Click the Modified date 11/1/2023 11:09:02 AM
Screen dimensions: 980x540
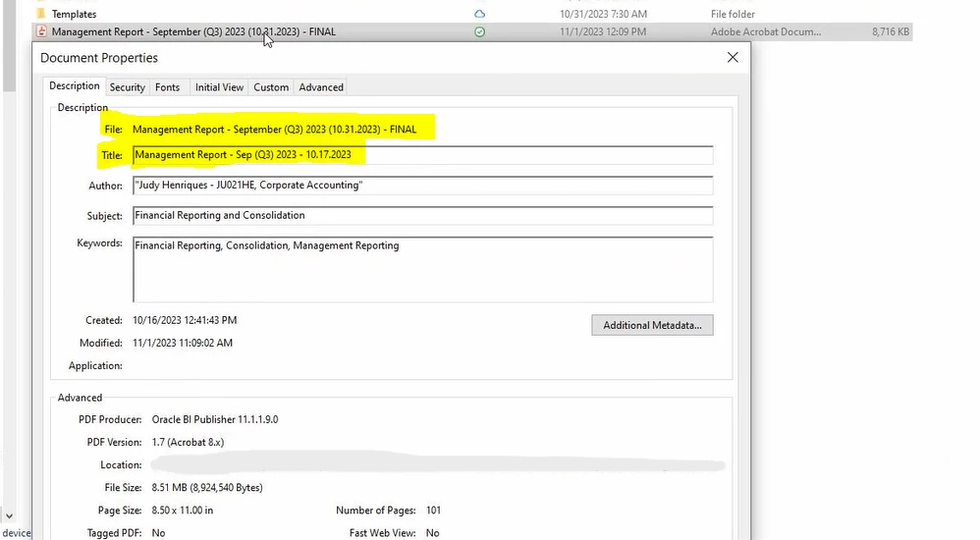183,343
